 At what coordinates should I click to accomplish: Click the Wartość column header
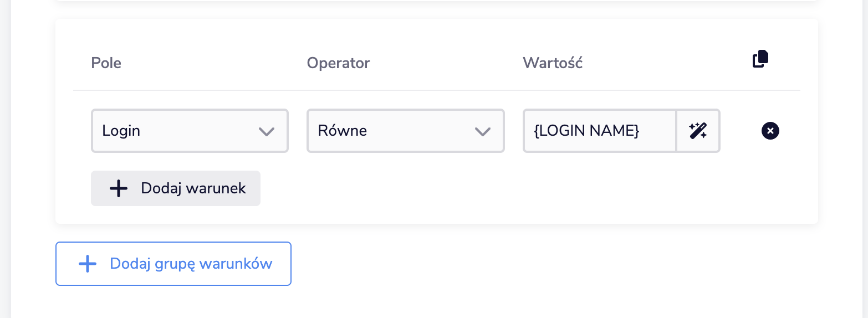(553, 63)
